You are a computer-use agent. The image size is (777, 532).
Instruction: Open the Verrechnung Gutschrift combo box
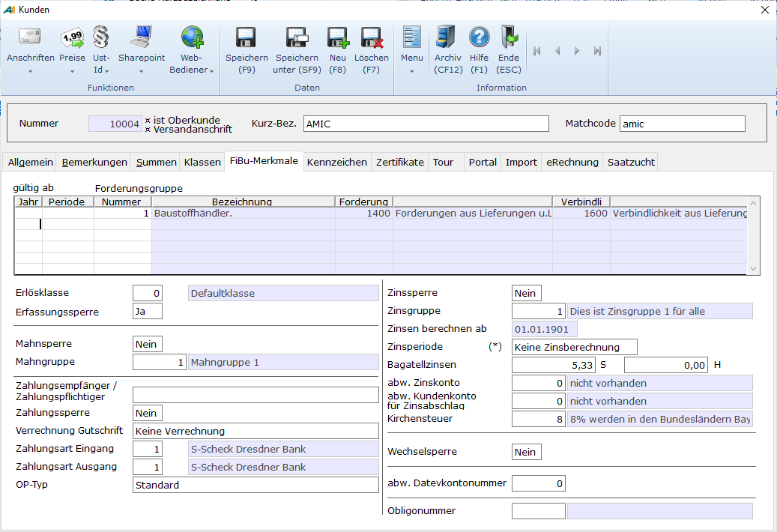click(x=256, y=431)
